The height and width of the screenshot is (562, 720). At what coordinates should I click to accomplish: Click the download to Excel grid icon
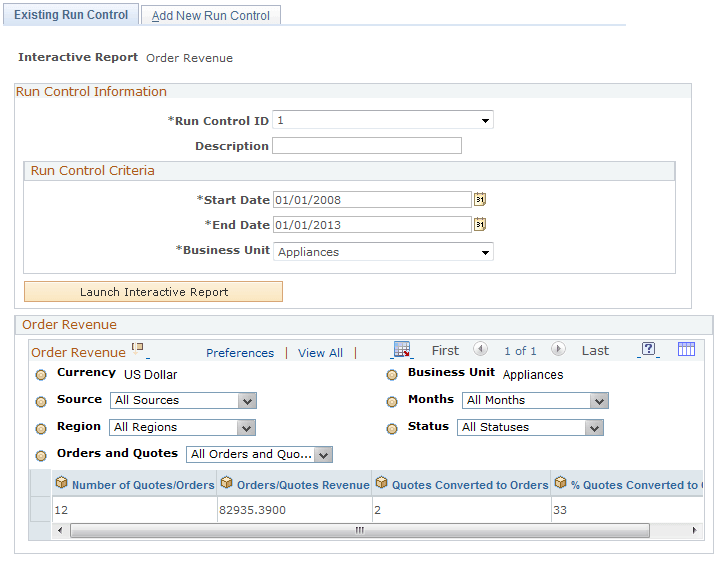tap(402, 350)
